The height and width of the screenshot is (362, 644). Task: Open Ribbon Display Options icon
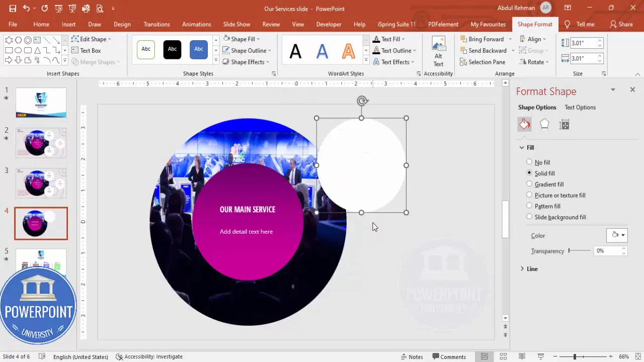[x=568, y=8]
